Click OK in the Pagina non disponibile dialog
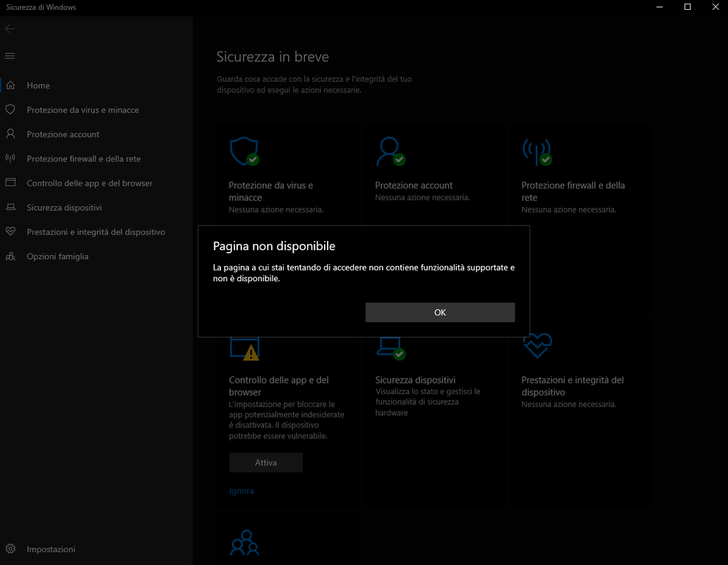Viewport: 728px width, 565px height. (440, 312)
